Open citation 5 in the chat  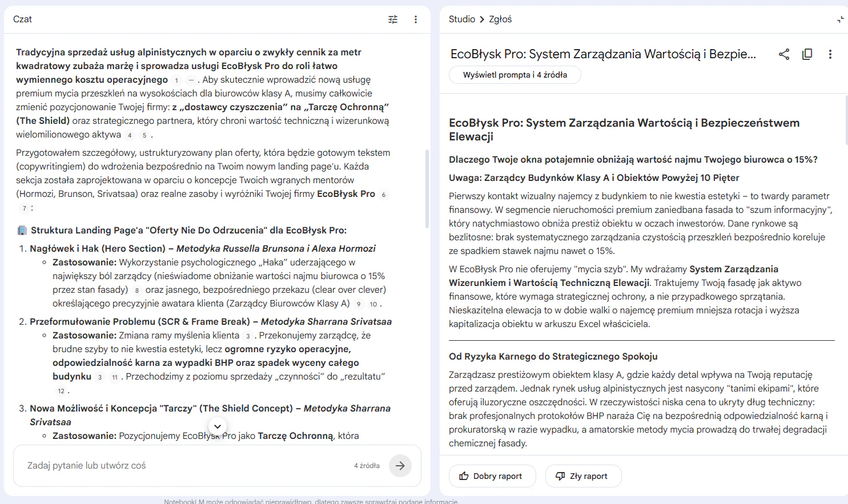point(144,135)
